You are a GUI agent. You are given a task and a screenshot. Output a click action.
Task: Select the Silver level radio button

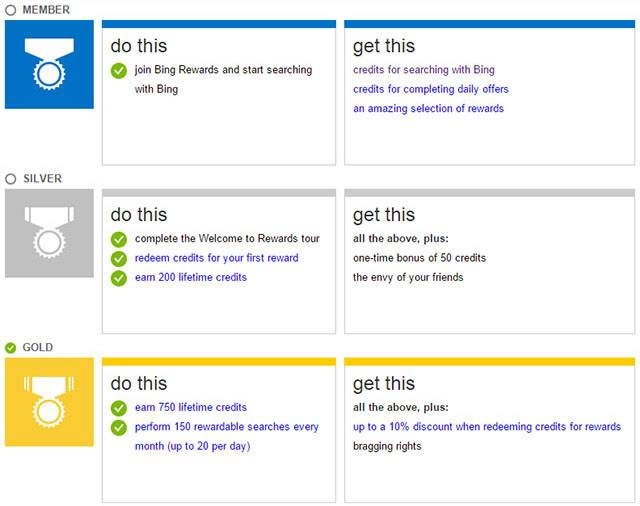11,178
